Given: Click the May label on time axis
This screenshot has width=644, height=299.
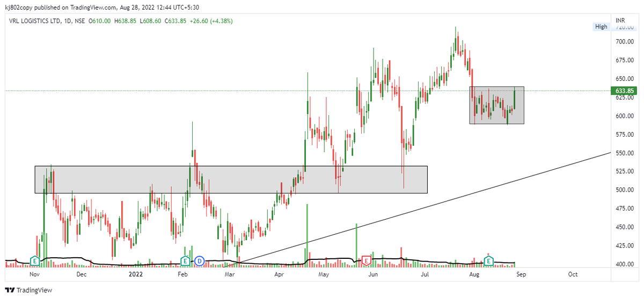Looking at the screenshot, I should click(324, 274).
